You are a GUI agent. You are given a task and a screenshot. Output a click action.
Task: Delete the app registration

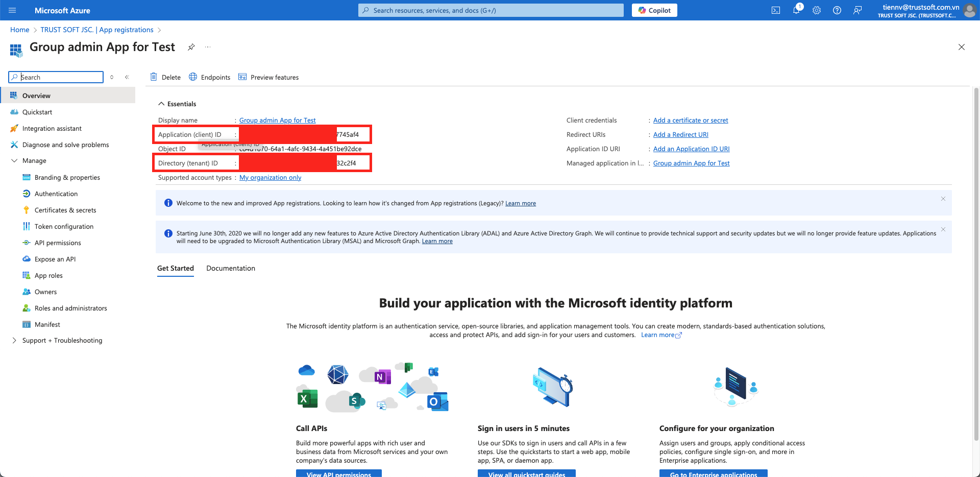(165, 77)
